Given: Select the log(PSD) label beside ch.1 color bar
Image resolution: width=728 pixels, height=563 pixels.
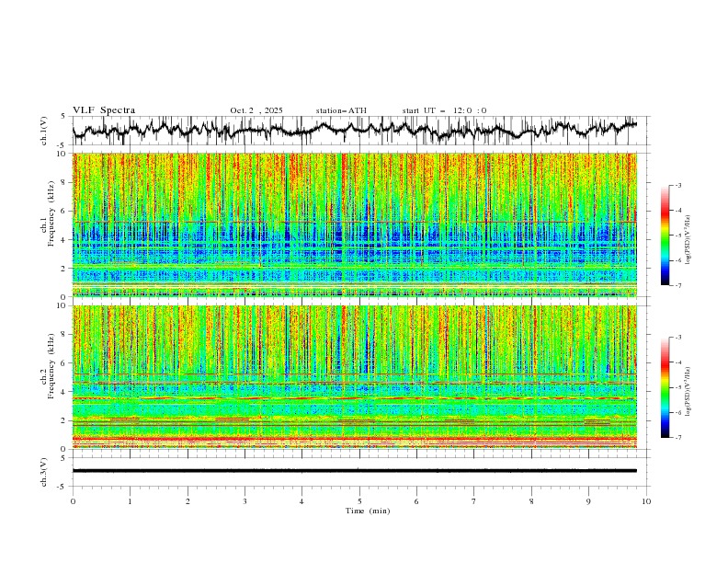Looking at the screenshot, I should pyautogui.click(x=688, y=240).
